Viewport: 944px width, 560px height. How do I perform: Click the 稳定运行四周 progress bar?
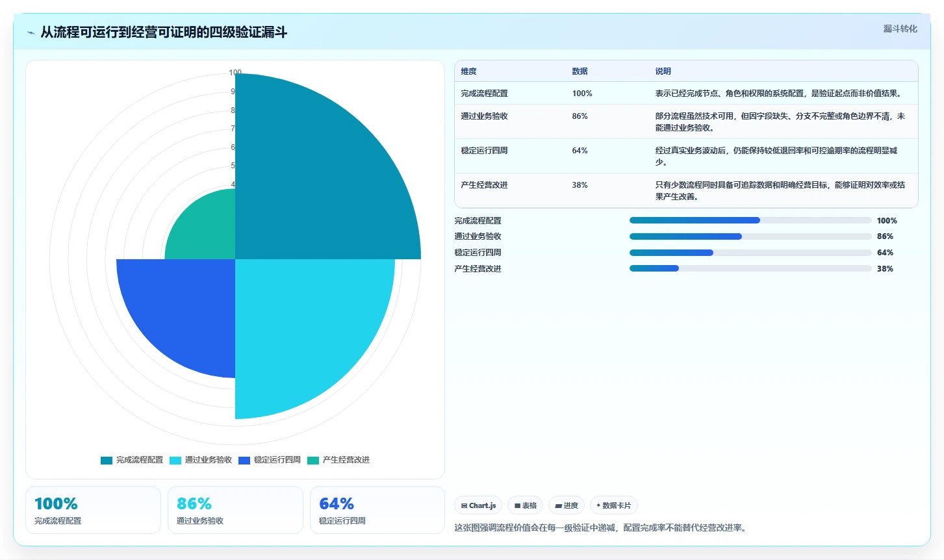click(750, 253)
